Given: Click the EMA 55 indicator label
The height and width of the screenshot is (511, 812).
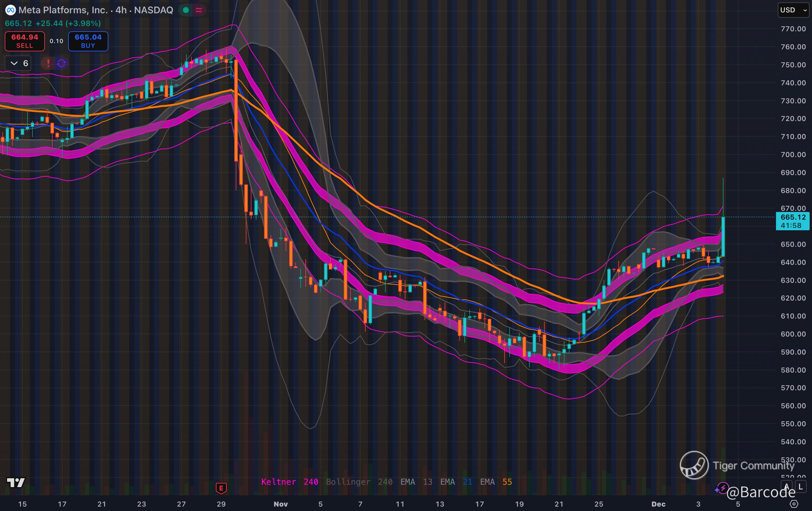Looking at the screenshot, I should point(496,482).
